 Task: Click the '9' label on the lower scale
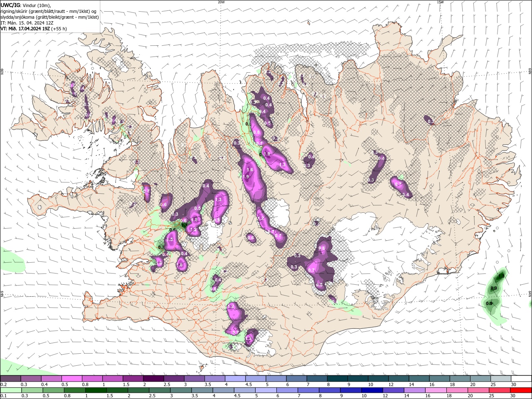pyautogui.click(x=342, y=396)
